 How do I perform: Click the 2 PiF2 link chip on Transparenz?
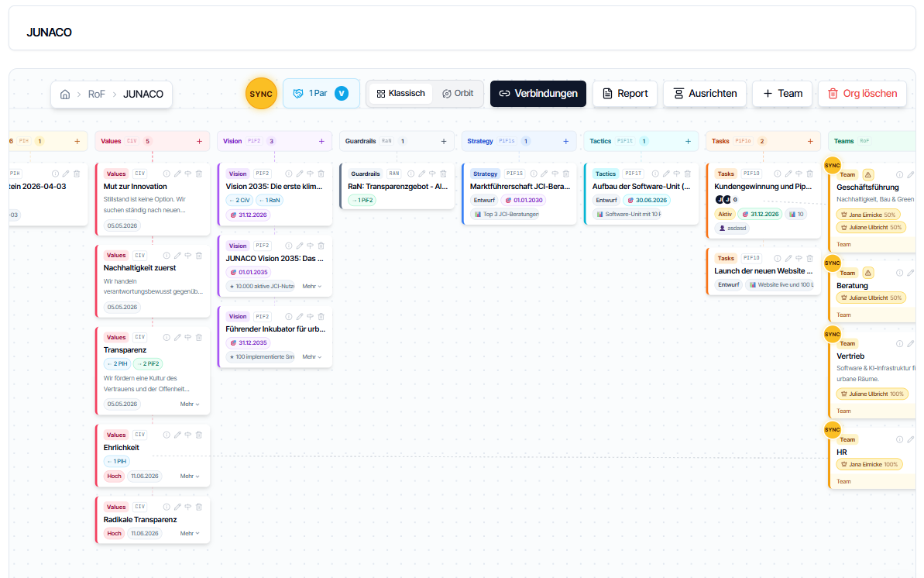[149, 364]
